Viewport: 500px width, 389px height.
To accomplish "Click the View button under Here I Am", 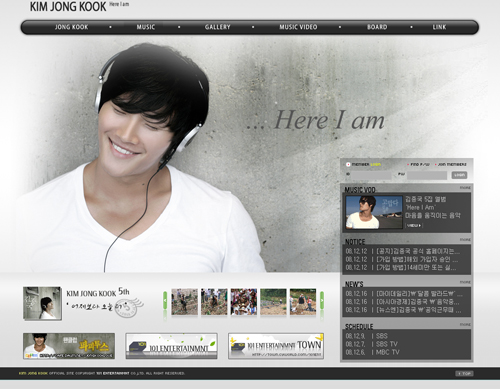I will pyautogui.click(x=414, y=226).
